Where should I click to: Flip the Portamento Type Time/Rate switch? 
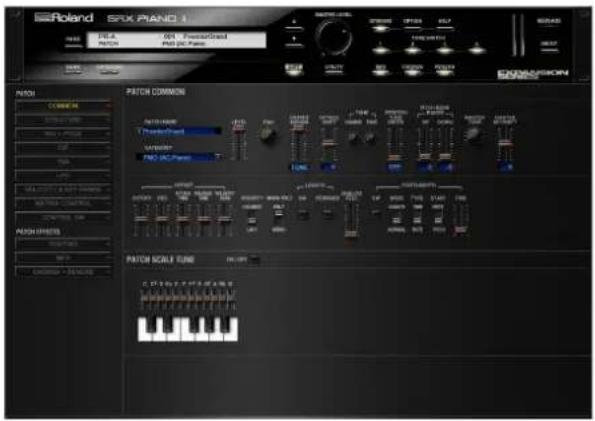click(417, 219)
